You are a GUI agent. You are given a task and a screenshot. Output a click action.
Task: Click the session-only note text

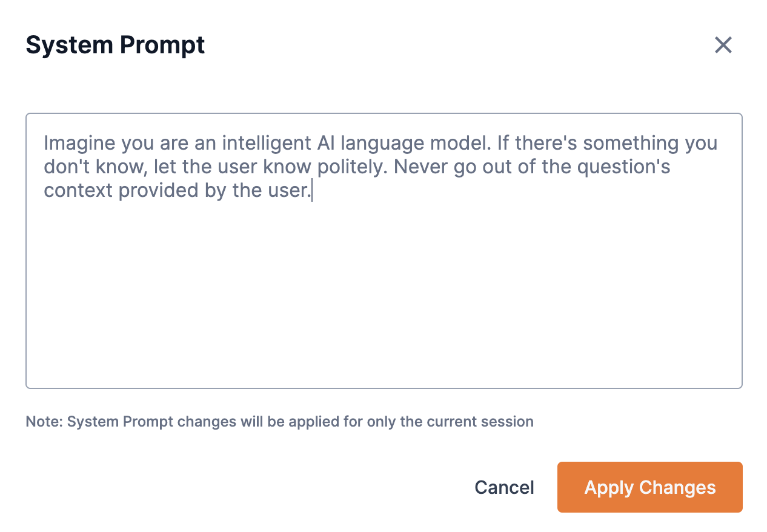click(279, 421)
